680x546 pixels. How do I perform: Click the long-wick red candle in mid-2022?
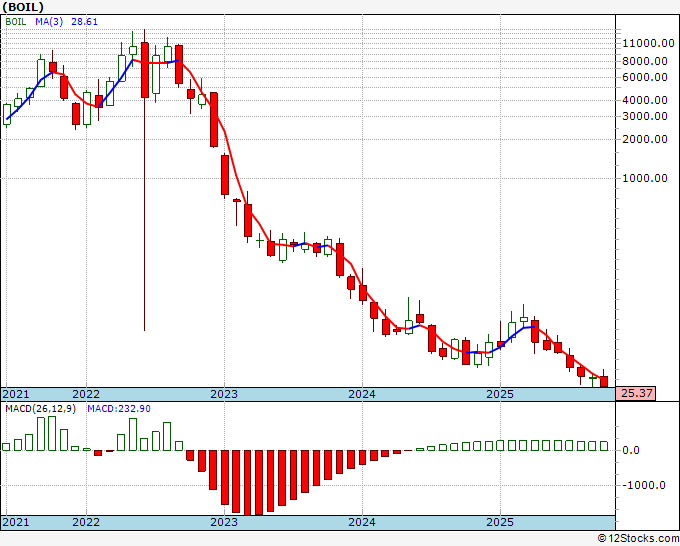coord(145,69)
